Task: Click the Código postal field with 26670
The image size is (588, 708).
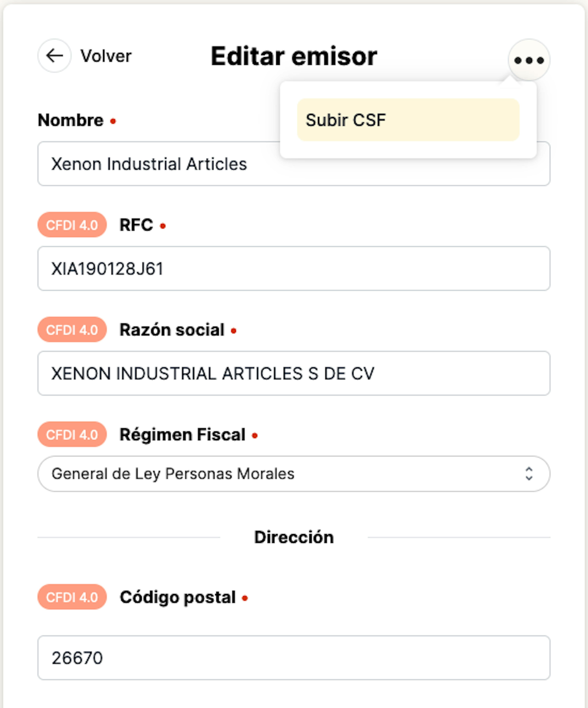Action: point(294,657)
